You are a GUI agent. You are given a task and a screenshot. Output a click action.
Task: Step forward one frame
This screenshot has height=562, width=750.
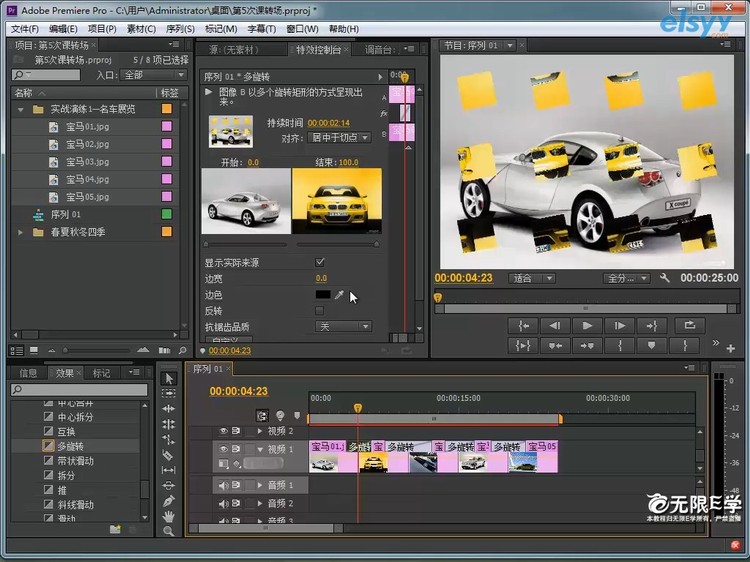point(619,326)
